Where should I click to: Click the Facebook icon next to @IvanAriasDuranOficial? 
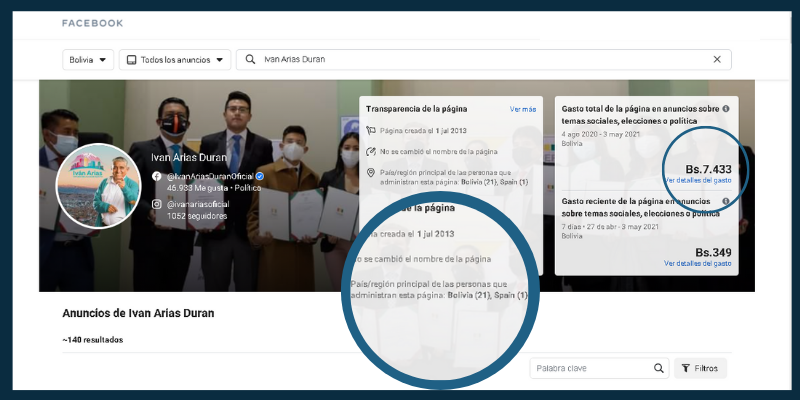point(157,177)
